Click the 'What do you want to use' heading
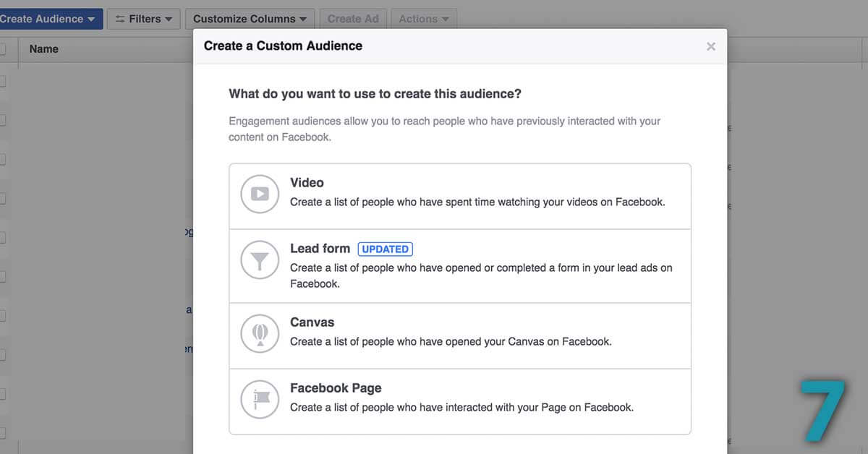Image resolution: width=868 pixels, height=454 pixels. (x=375, y=94)
